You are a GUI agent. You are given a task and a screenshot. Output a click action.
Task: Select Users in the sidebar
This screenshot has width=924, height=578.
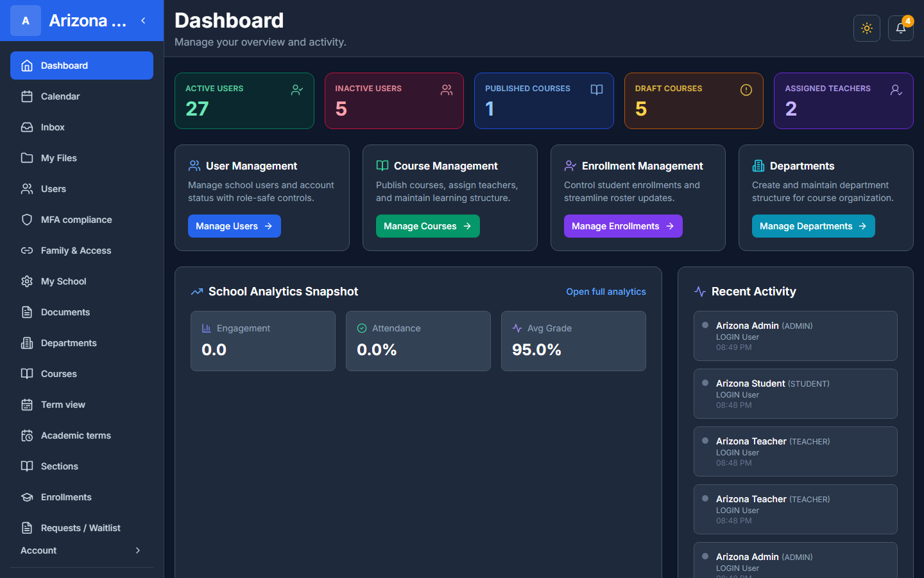[x=81, y=189]
